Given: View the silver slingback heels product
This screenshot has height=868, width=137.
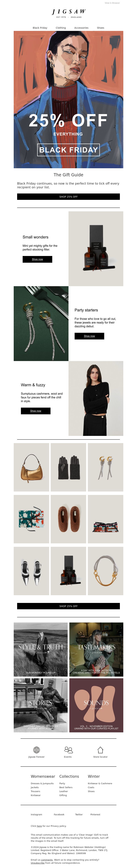Looking at the screenshot, I should pos(32,571).
